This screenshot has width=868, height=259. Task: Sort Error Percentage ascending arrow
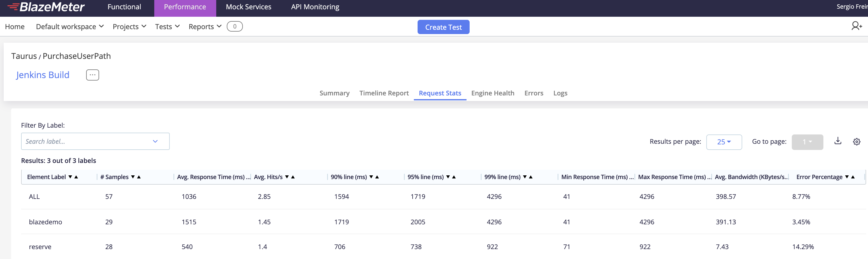click(853, 177)
